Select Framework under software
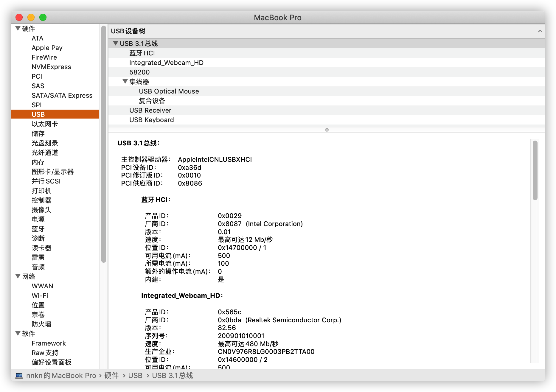Viewport: 556px width, 392px height. tap(49, 343)
